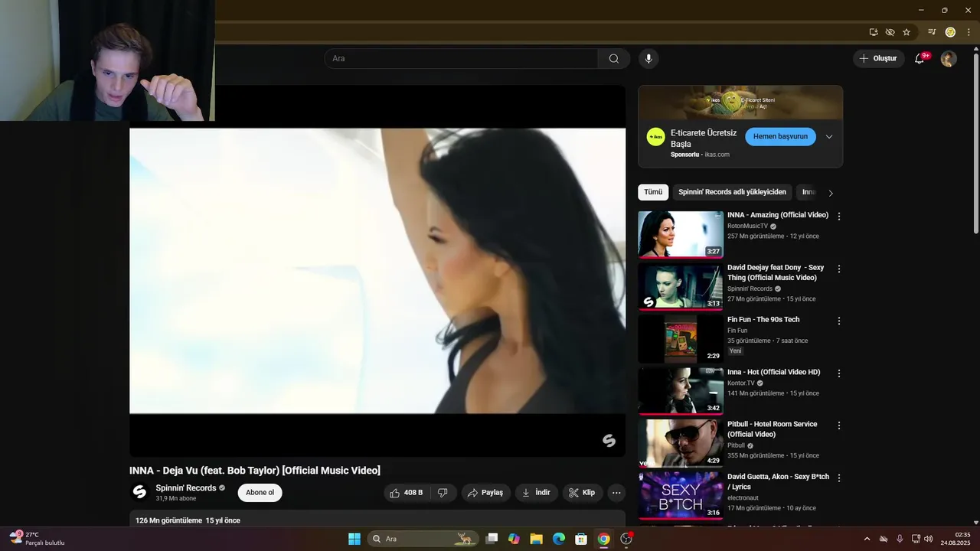Click the INNA - Deja Vu video title
980x551 pixels.
[255, 471]
